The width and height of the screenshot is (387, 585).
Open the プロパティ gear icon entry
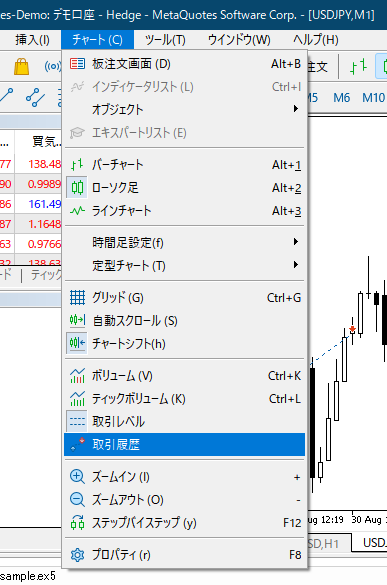(77, 555)
